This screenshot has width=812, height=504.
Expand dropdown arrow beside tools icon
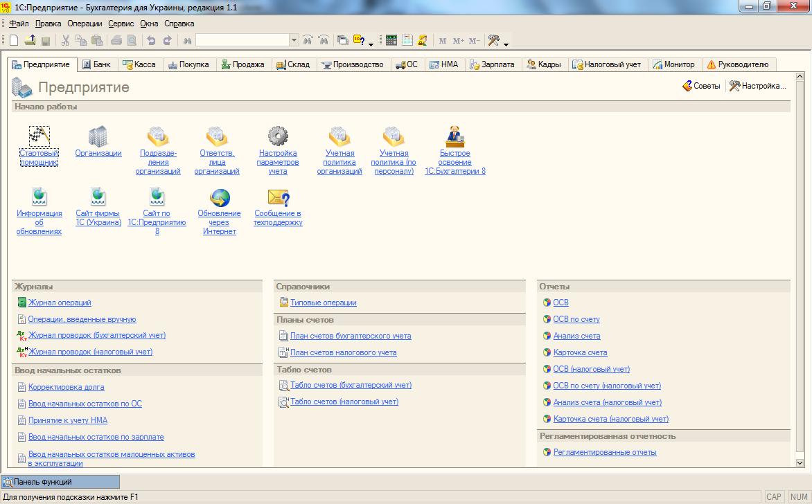tap(506, 44)
